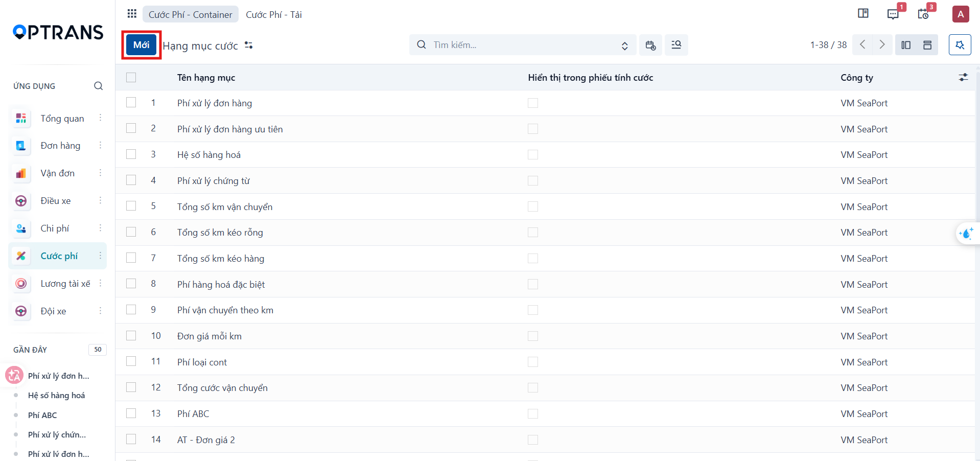Open options menu for Điều xe app
This screenshot has height=461, width=980.
(x=100, y=200)
